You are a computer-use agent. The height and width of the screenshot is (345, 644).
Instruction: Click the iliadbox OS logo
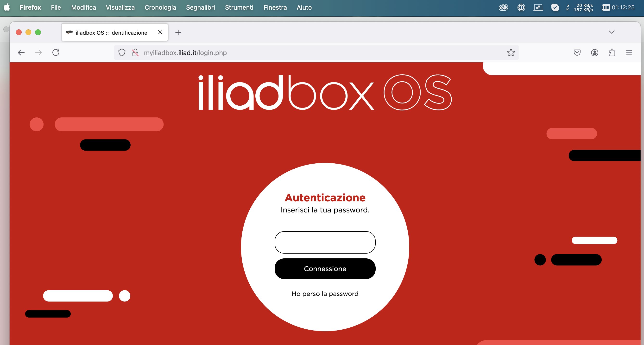point(325,92)
